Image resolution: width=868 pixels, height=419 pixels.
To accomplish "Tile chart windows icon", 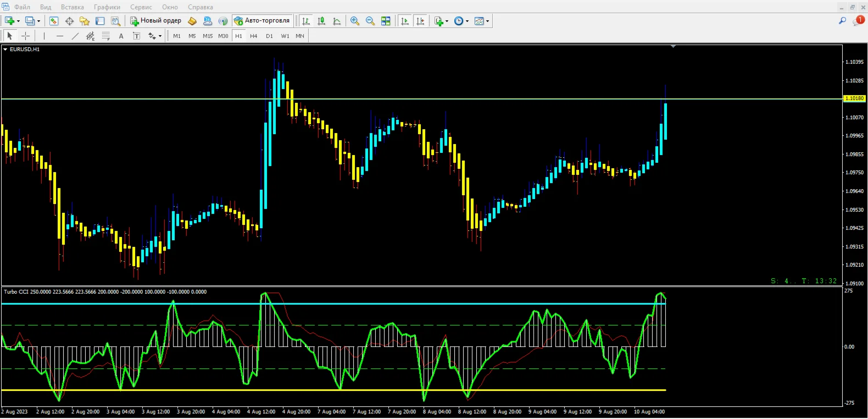I will [386, 21].
